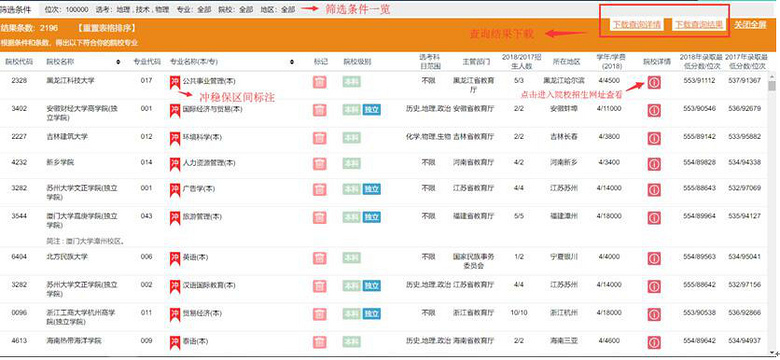
Task: Mark the 黑龙江科技大学 row with trash icon
Action: point(320,82)
